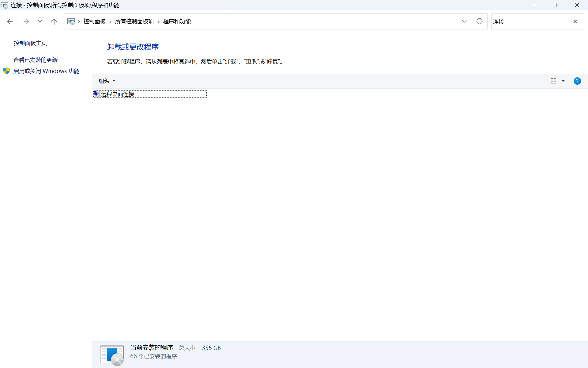Select 远程桌面连接 program entry
Screen dimensions: 588x368
[x=150, y=94]
